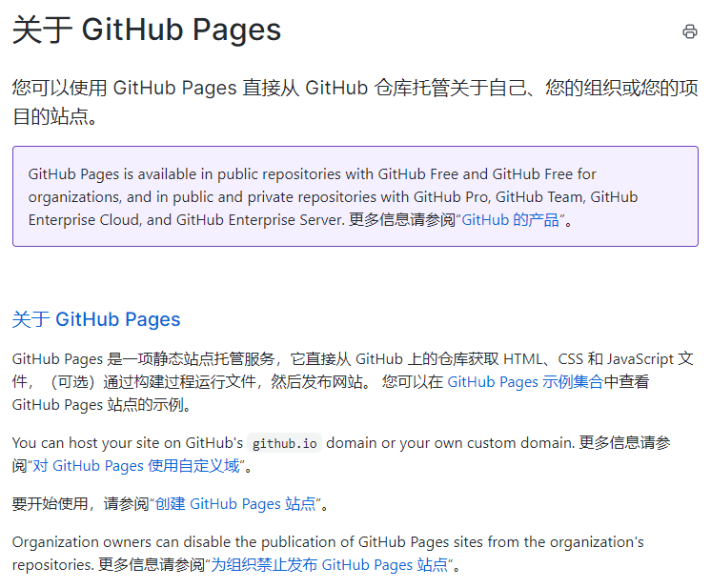Image resolution: width=711 pixels, height=588 pixels.
Task: Click the intro paragraph starting "您可以使用 GitHub Pages"
Action: (355, 102)
